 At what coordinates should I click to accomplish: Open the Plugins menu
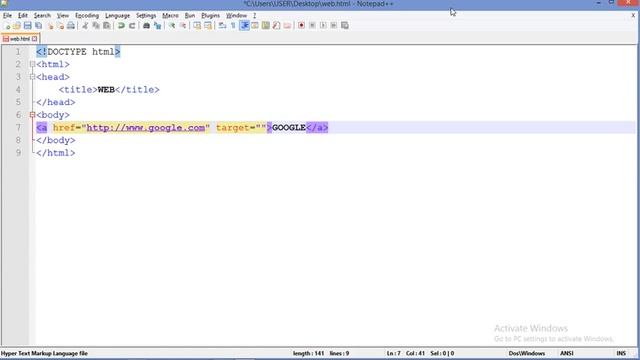pyautogui.click(x=211, y=16)
